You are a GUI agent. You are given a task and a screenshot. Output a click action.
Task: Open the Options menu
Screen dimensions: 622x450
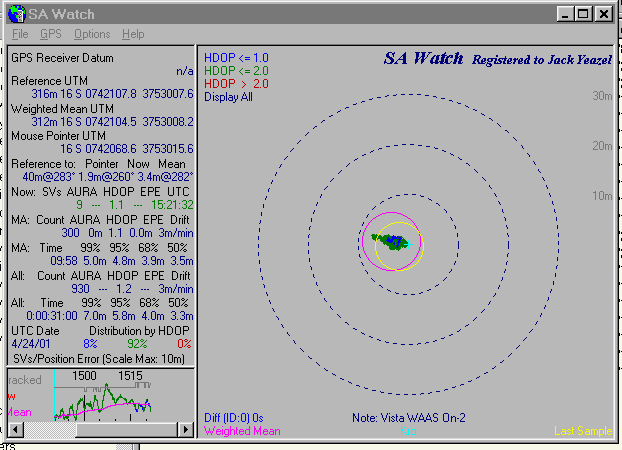(x=92, y=34)
